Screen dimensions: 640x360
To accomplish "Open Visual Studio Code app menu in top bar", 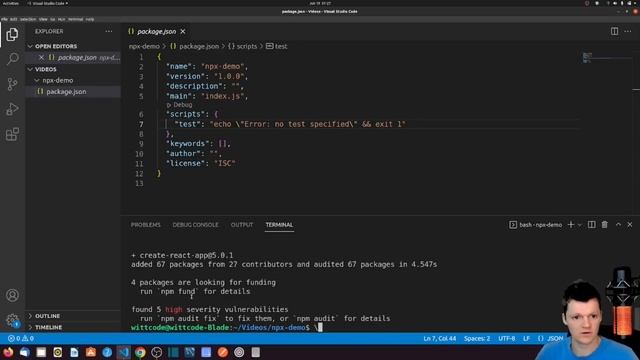I will tap(47, 3).
